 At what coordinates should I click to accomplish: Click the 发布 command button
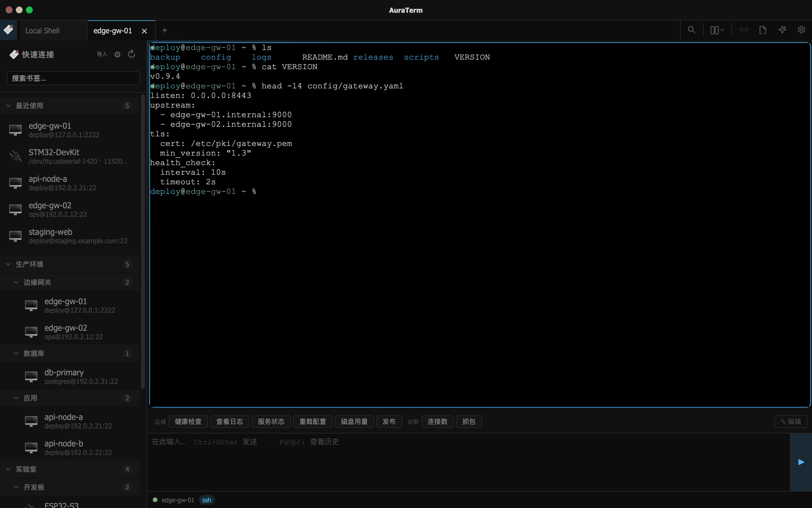[x=389, y=421]
